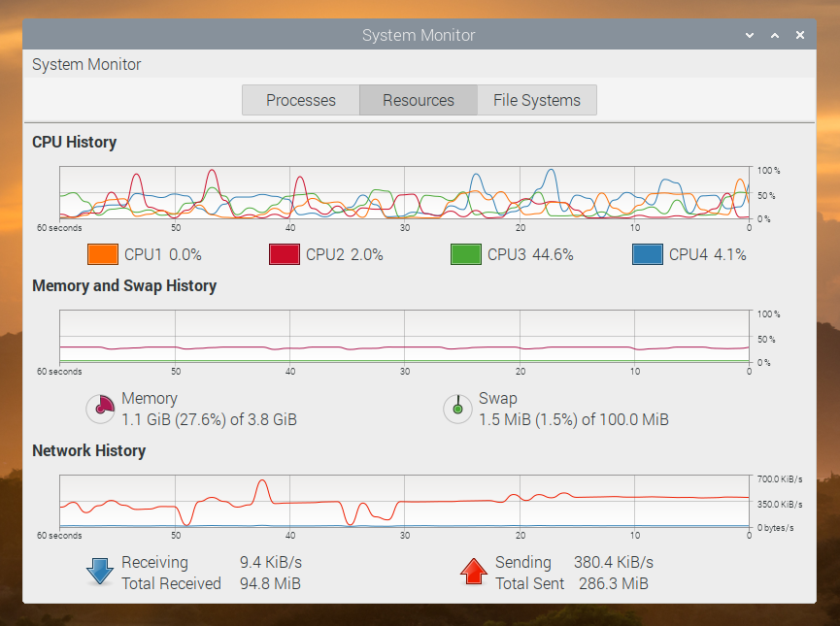840x626 pixels.
Task: Select the Resources tab
Action: coord(418,99)
